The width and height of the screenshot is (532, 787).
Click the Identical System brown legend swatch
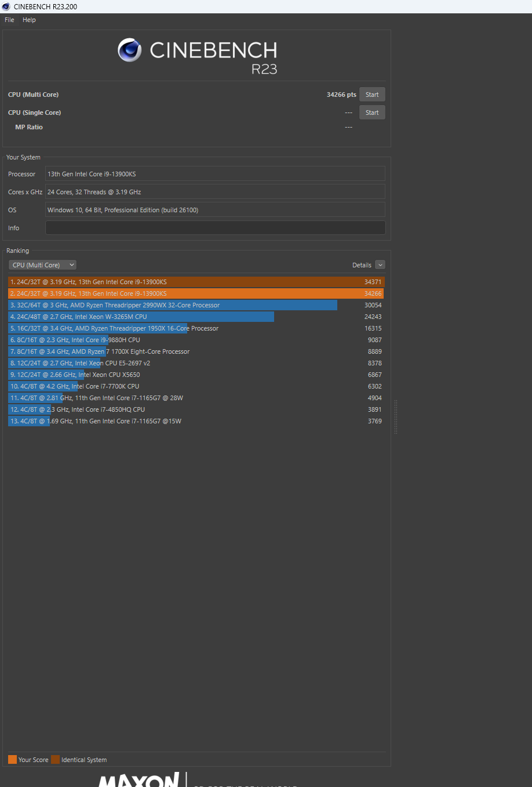coord(55,760)
